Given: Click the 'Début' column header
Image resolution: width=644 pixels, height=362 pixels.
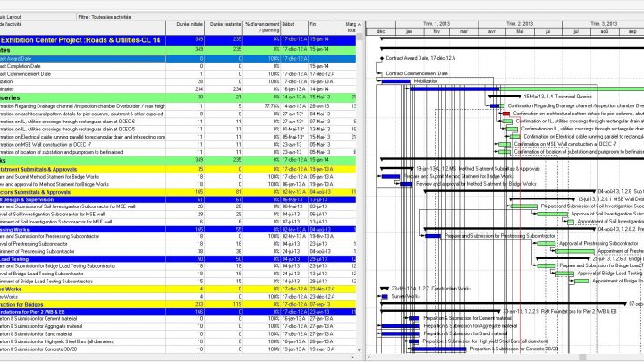Looking at the screenshot, I should tap(294, 28).
